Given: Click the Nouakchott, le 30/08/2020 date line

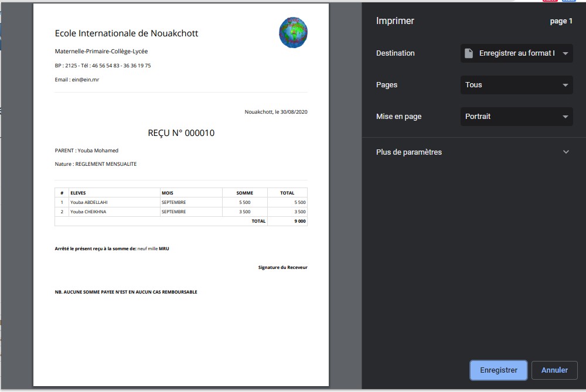Looking at the screenshot, I should point(276,112).
